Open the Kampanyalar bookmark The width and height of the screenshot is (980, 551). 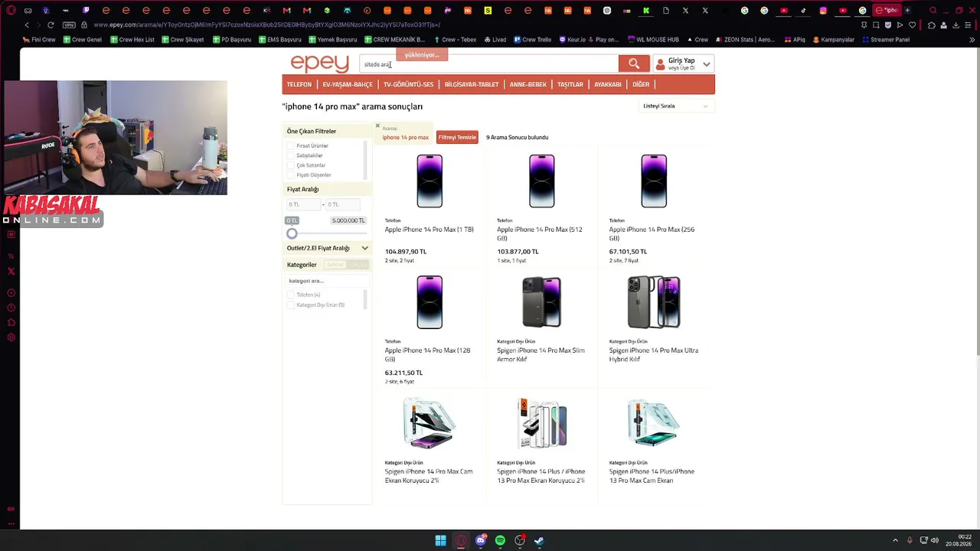click(x=834, y=40)
